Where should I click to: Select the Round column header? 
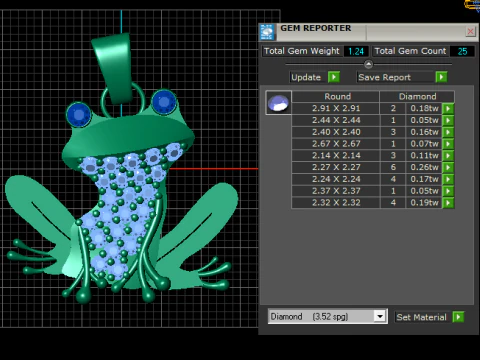click(336, 96)
